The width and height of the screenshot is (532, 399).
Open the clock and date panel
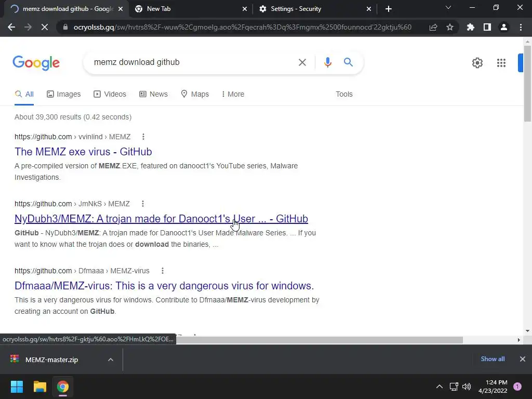pos(493,387)
